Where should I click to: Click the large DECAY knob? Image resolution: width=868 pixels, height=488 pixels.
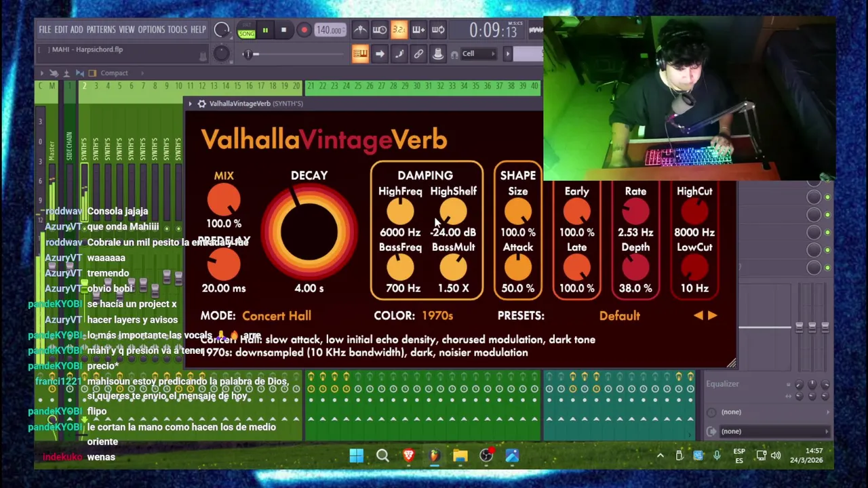309,232
